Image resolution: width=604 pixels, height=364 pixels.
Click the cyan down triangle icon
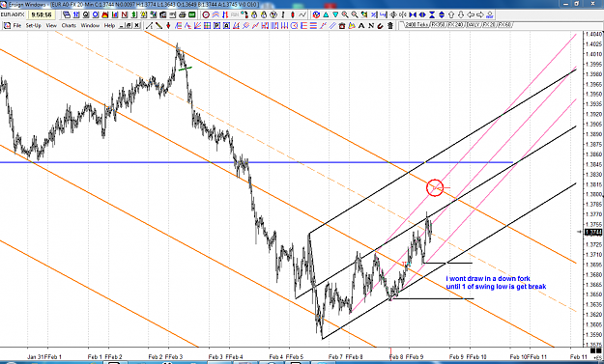pos(335,14)
